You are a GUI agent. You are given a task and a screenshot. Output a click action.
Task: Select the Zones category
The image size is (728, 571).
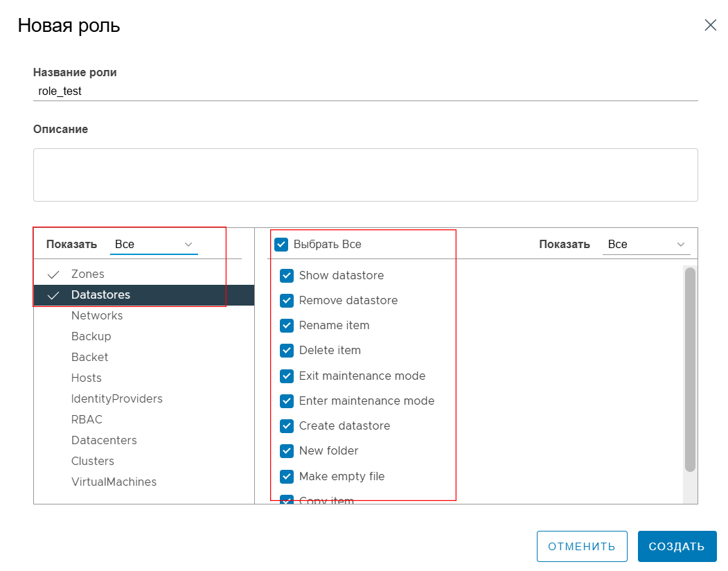click(x=144, y=274)
